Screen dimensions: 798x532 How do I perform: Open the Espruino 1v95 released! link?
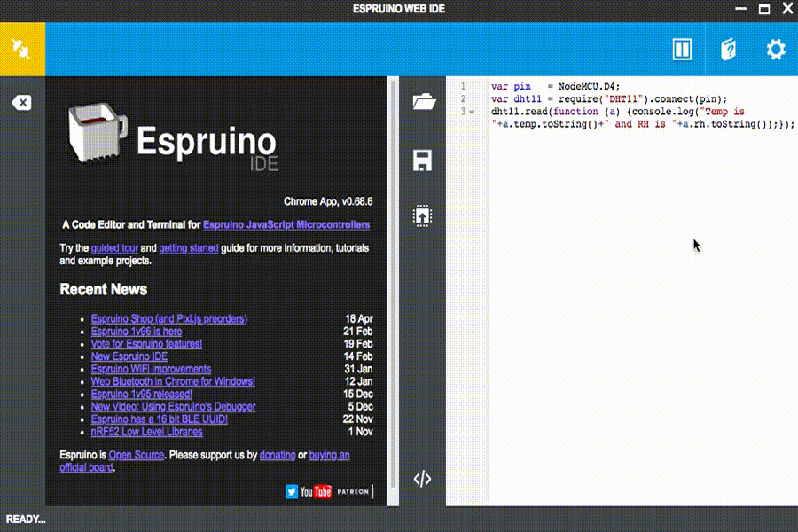[x=142, y=394]
